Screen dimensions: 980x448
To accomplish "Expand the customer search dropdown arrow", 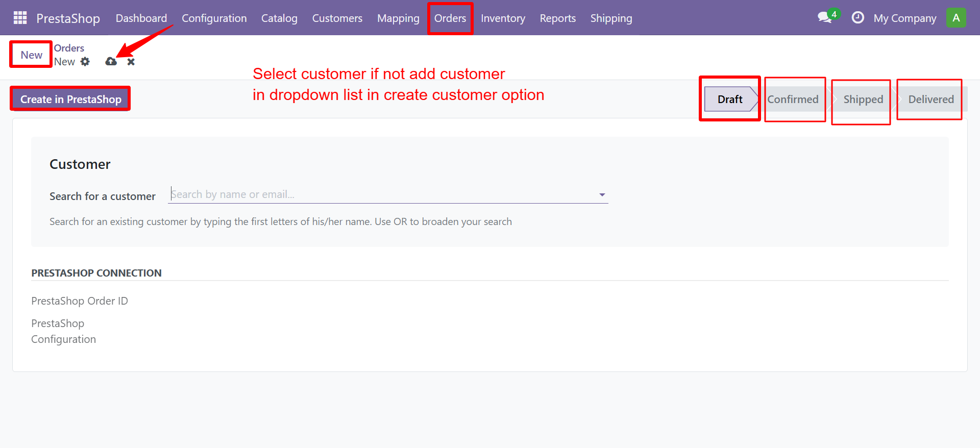I will click(x=602, y=195).
